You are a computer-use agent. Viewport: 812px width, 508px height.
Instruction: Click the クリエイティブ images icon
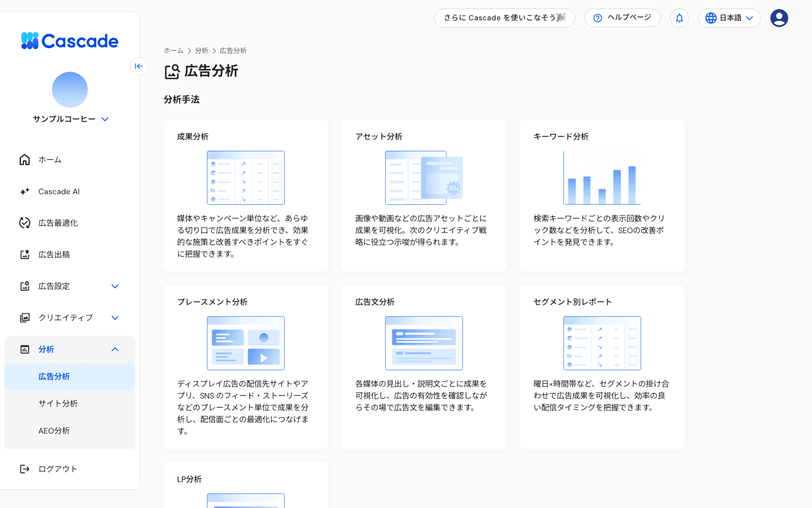click(x=25, y=318)
